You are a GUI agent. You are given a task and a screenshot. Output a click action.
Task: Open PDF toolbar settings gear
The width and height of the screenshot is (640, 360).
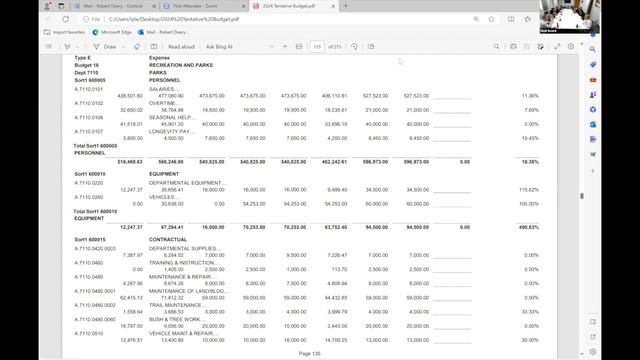pyautogui.click(x=571, y=47)
